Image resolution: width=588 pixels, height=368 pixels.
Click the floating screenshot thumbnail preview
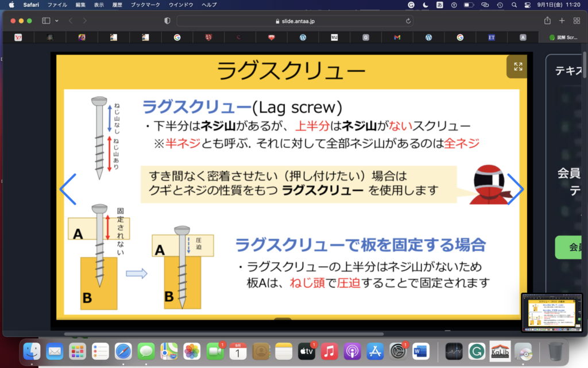click(x=552, y=312)
